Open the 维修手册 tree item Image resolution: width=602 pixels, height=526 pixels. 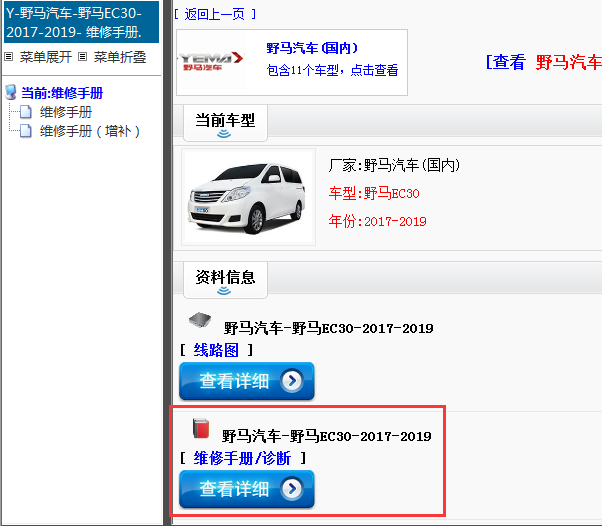(66, 112)
